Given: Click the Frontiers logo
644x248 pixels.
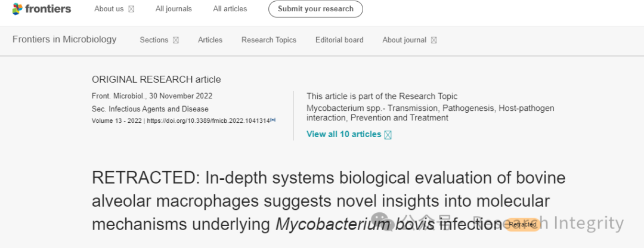Looking at the screenshot, I should point(42,8).
